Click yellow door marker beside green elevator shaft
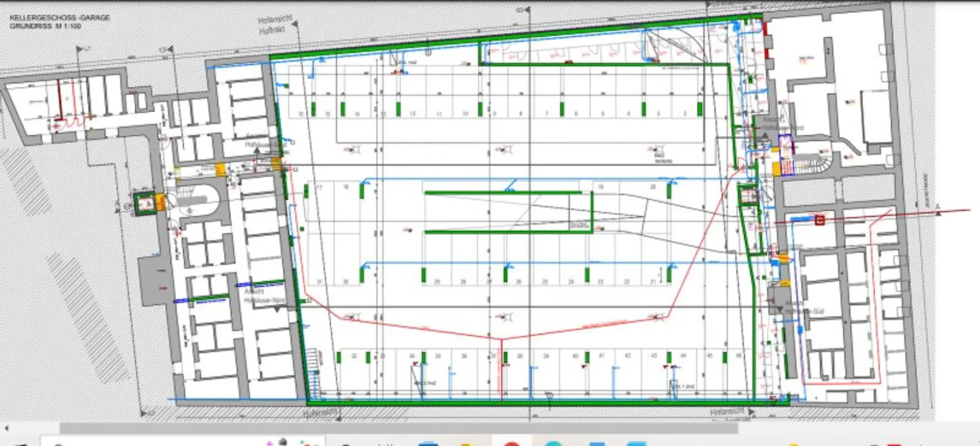The width and height of the screenshot is (980, 446). click(160, 202)
